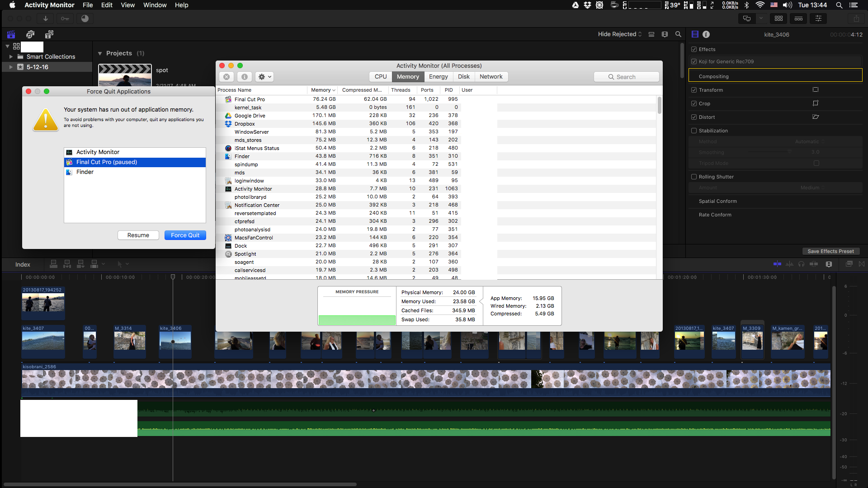Open the Hide Rejected filter dropdown

tap(620, 34)
